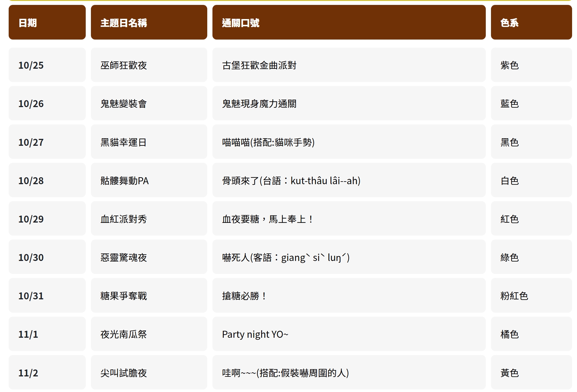The image size is (577, 392).
Task: Click the 日期 column header
Action: 47,23
